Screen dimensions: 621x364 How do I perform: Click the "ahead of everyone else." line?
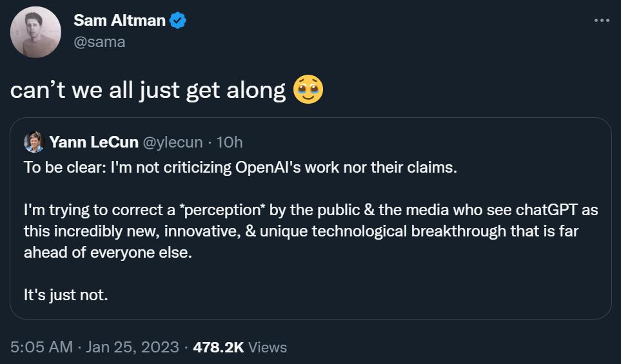click(x=108, y=253)
